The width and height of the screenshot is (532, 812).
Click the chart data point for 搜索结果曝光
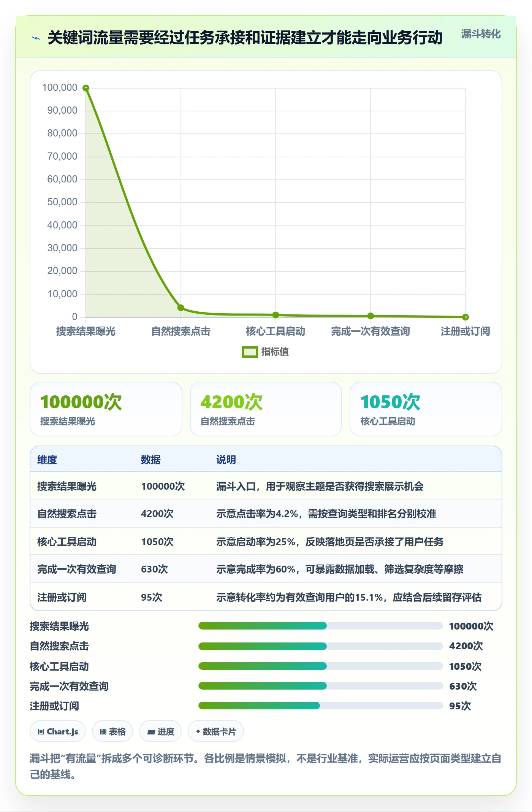86,88
